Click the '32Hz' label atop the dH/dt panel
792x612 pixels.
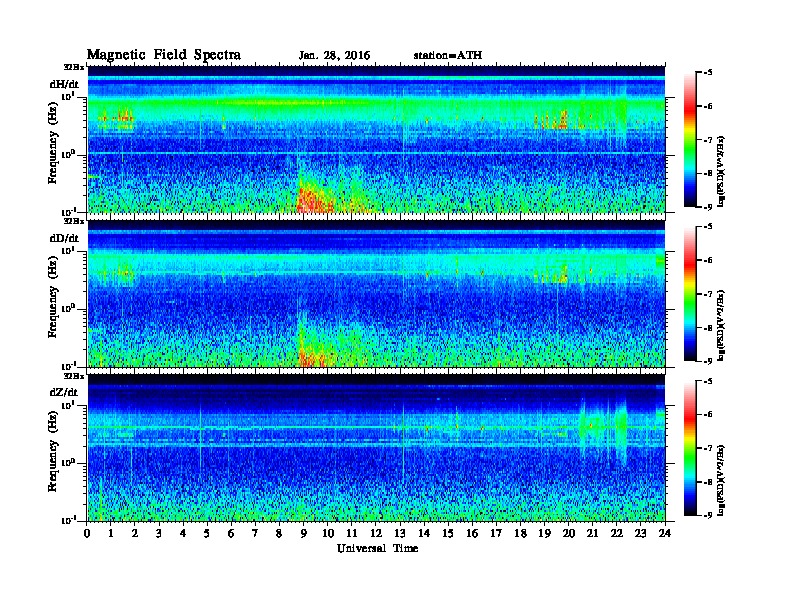tap(73, 67)
